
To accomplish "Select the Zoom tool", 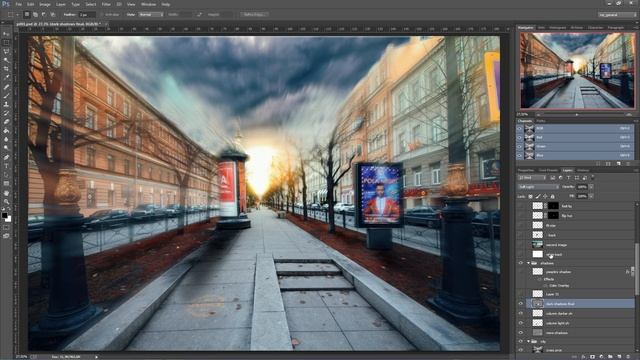I will click(6, 202).
